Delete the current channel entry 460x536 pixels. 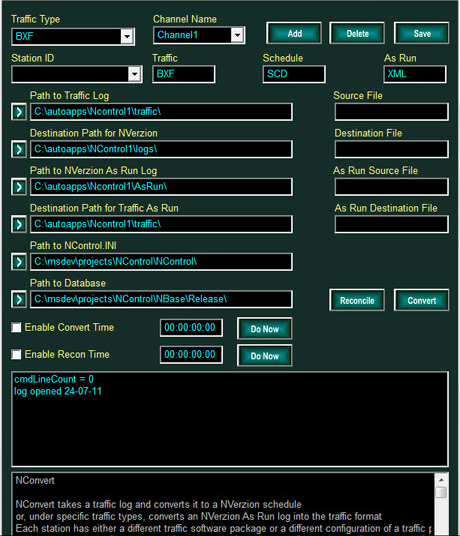click(357, 34)
